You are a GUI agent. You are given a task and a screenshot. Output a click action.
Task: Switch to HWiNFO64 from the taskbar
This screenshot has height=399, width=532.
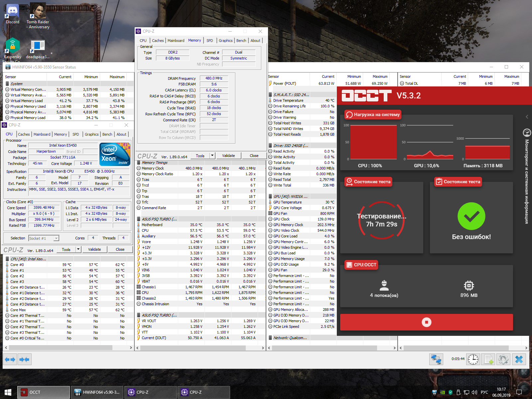(97, 392)
